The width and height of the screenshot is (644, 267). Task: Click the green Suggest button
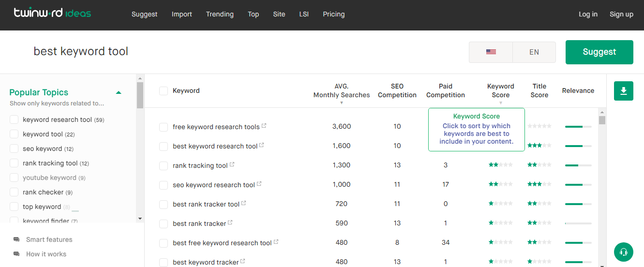(599, 52)
